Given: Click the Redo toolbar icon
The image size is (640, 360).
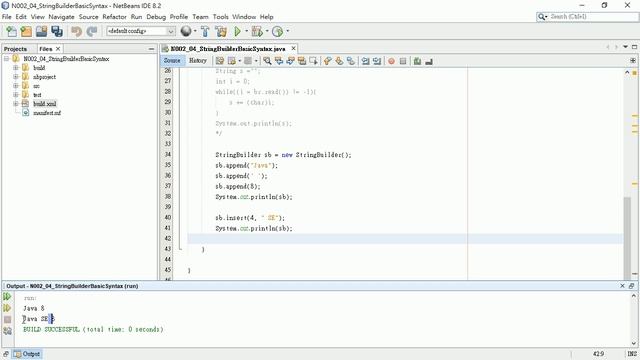Looking at the screenshot, I should pyautogui.click(x=92, y=31).
